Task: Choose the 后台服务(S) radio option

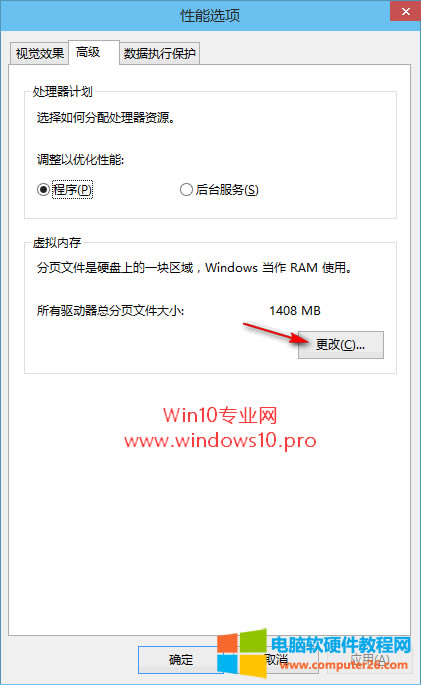Action: click(219, 190)
